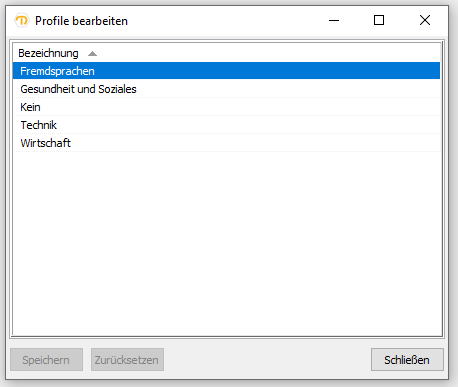Select the Technik profile row
The height and width of the screenshot is (387, 458).
226,125
